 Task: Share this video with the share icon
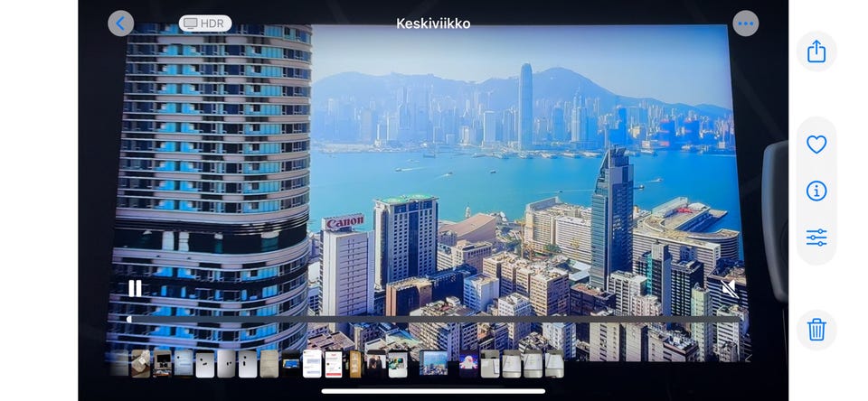click(x=816, y=52)
